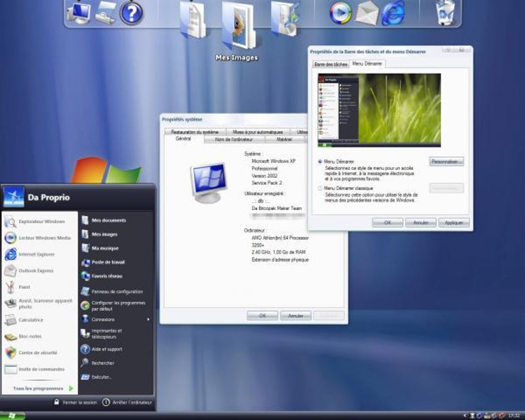Screen dimensions: 525x420
Task: Show hidden system tray icons arrow
Action: point(465,415)
